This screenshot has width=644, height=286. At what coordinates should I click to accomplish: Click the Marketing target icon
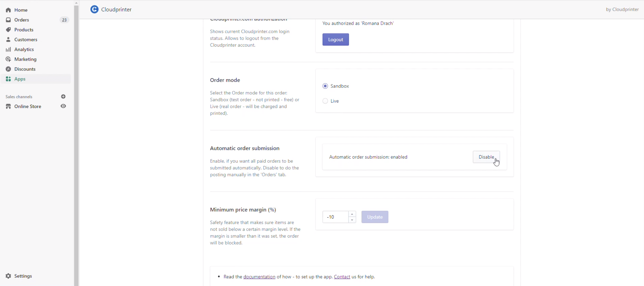[x=8, y=59]
